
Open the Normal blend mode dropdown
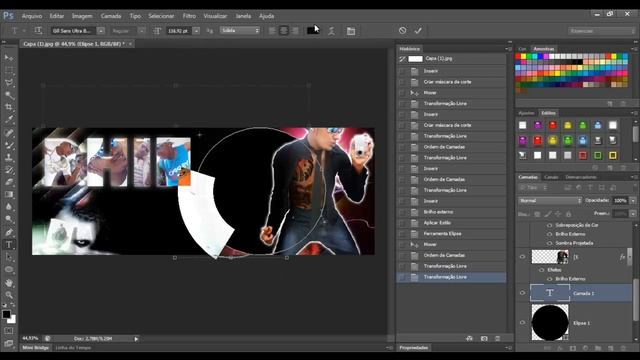click(x=550, y=200)
